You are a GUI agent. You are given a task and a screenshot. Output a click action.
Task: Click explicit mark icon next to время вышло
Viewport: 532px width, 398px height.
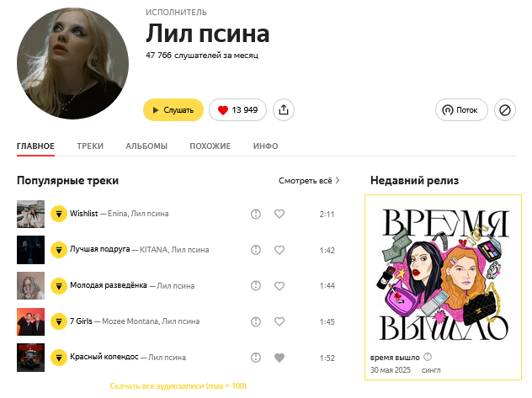coord(428,357)
